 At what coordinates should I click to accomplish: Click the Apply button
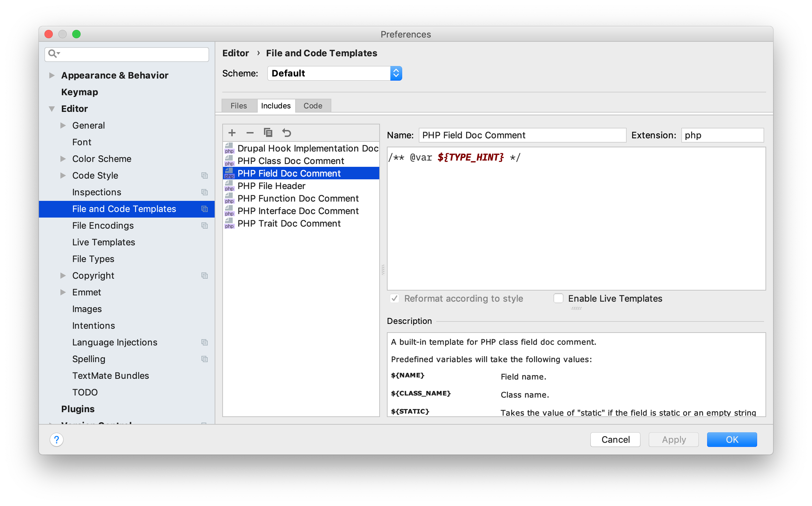(x=674, y=440)
